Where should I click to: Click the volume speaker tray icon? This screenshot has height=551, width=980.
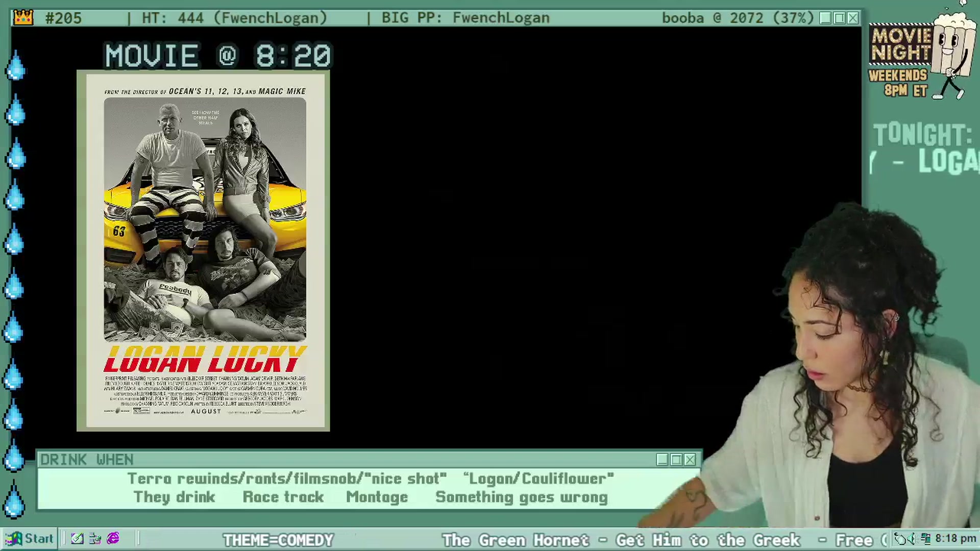coord(911,539)
